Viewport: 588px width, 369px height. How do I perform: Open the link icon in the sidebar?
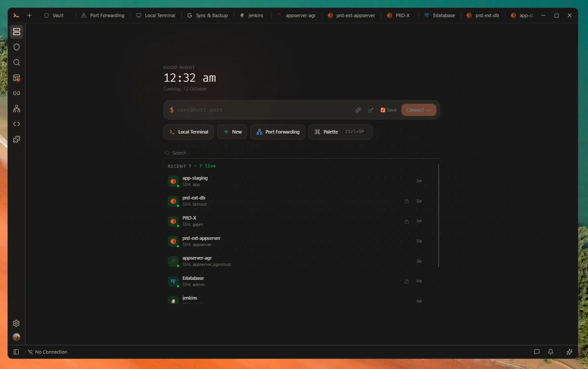(17, 93)
